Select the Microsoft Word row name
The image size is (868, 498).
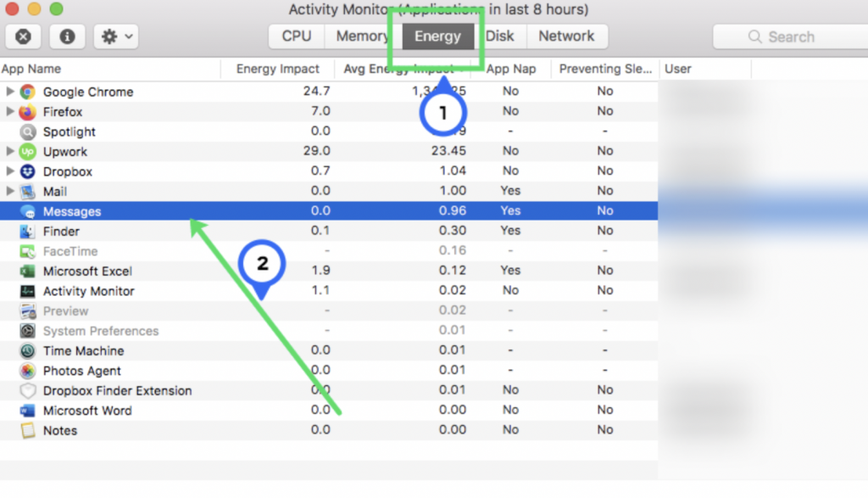pos(87,411)
